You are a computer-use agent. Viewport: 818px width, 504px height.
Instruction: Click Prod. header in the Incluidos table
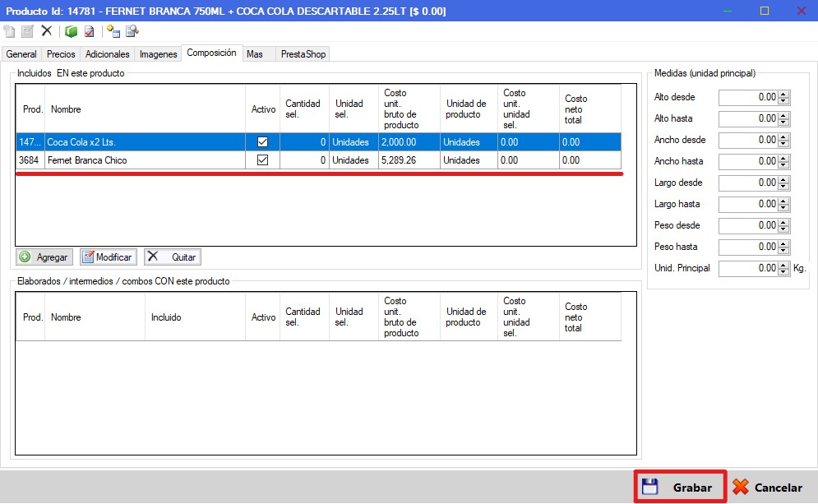point(30,109)
